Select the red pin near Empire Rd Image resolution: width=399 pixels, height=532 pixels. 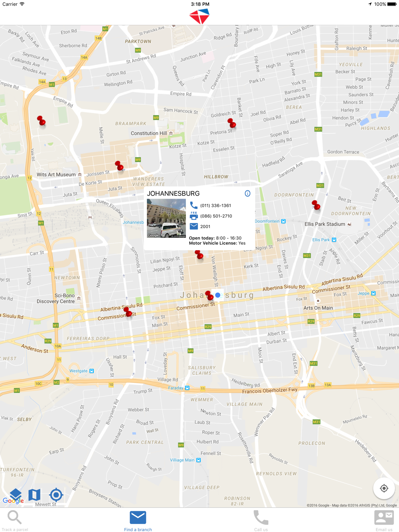[x=41, y=121]
